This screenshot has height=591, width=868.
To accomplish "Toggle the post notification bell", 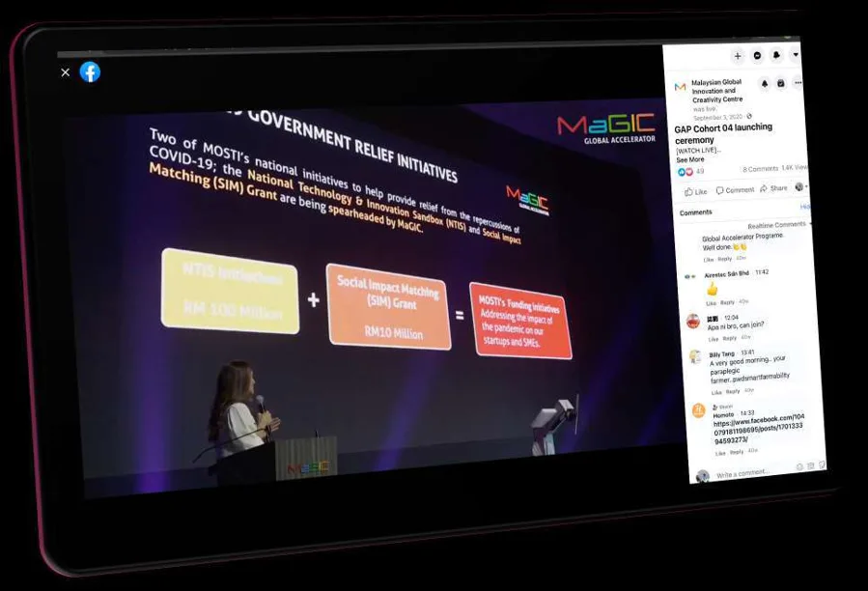I will point(765,84).
